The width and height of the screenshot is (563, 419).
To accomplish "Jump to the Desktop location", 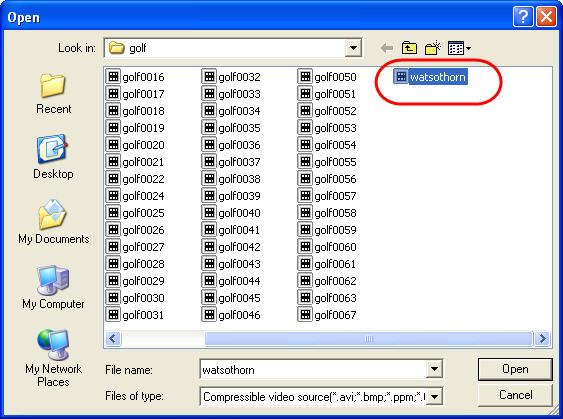I will [53, 157].
